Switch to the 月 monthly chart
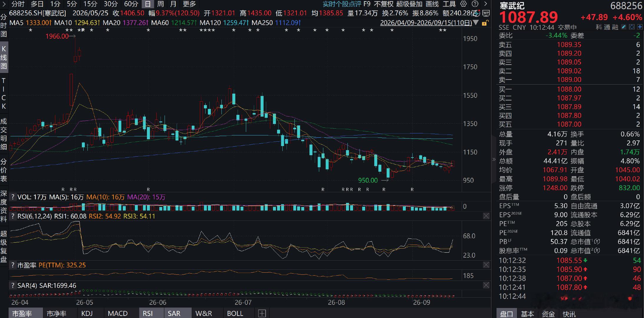Screen dimensions: 644x318 [x=173, y=4]
